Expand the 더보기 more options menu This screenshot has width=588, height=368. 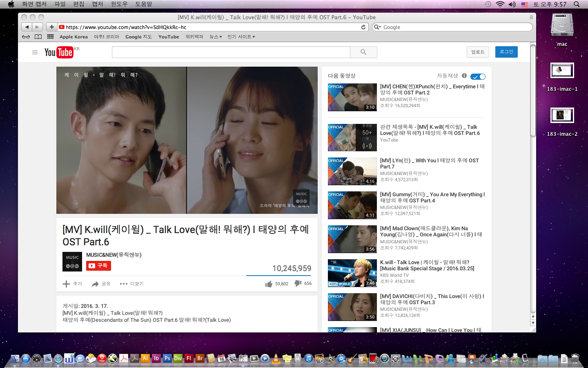pyautogui.click(x=131, y=284)
